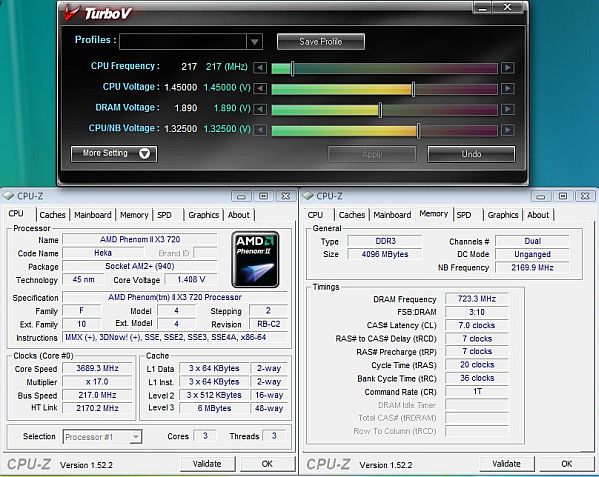Viewport: 599px width, 477px height.
Task: Click right CPU-Z window title icon
Action: [308, 196]
